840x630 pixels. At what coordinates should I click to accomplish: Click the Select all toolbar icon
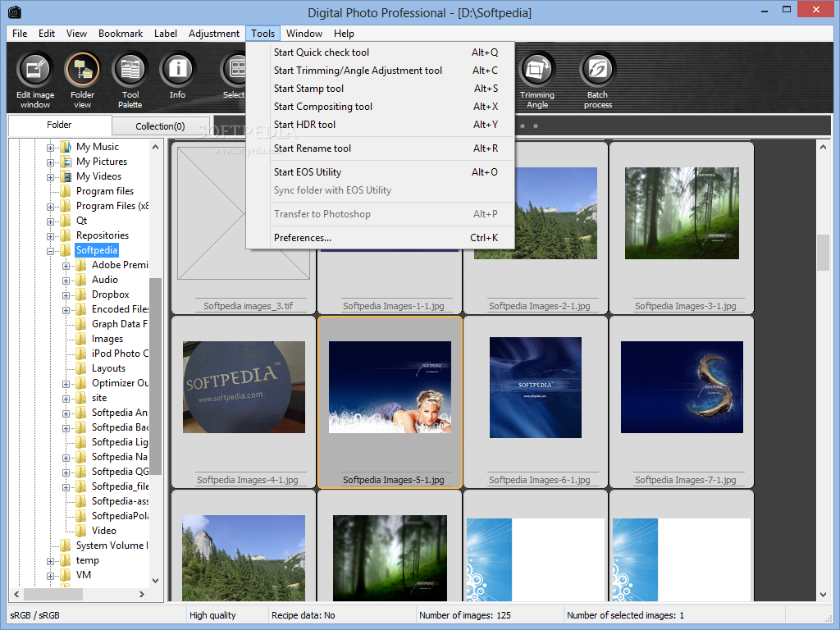pos(234,76)
